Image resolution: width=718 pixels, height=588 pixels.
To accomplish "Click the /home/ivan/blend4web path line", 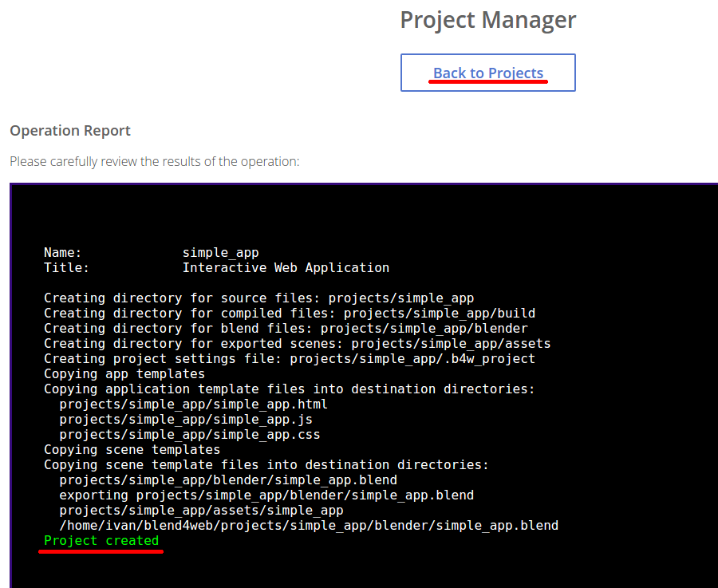I will (x=309, y=525).
